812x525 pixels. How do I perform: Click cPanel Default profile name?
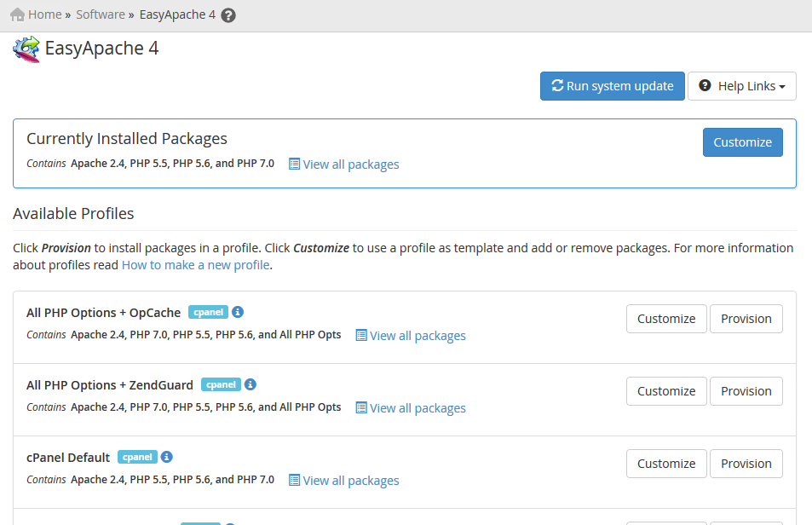68,458
